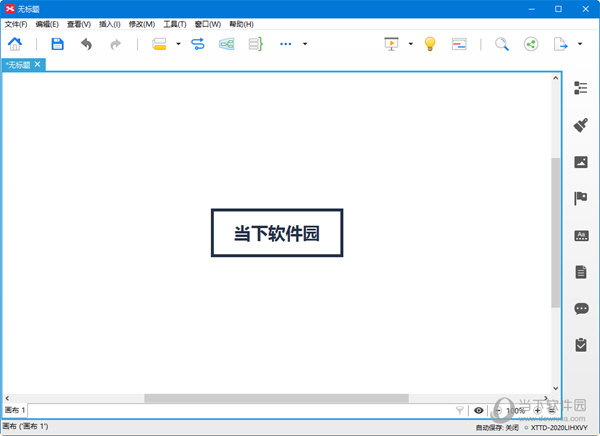Open the filter funnel icon in the bottom bar
The width and height of the screenshot is (600, 436).
(460, 410)
